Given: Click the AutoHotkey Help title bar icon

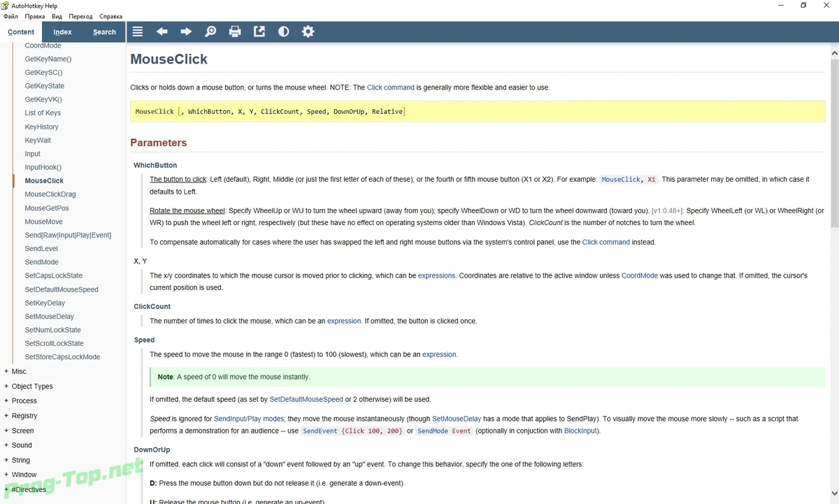Looking at the screenshot, I should [x=5, y=5].
